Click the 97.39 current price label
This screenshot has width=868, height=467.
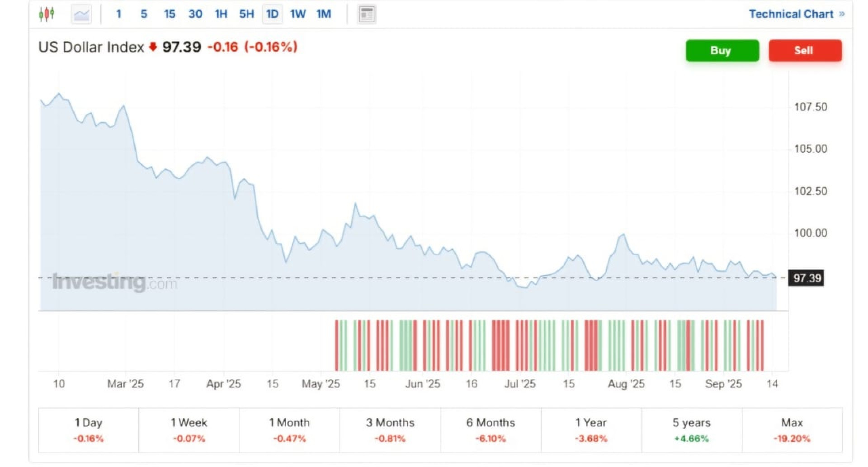[x=807, y=278]
